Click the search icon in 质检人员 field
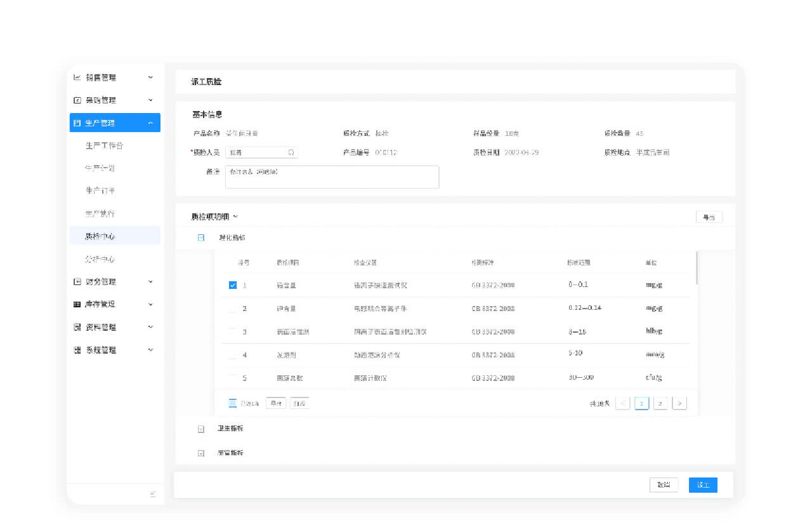 291,152
